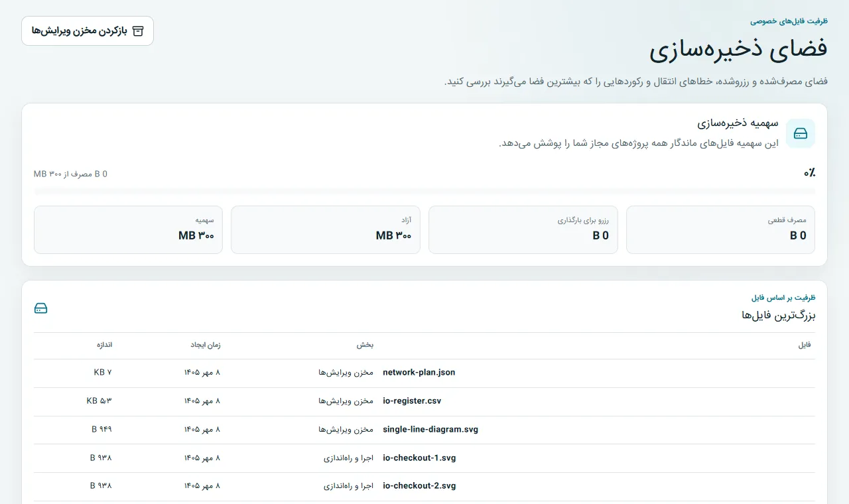Click the usage text '0 B مصرف از ۳۰۰ MB'
This screenshot has height=504, width=849.
click(x=70, y=174)
